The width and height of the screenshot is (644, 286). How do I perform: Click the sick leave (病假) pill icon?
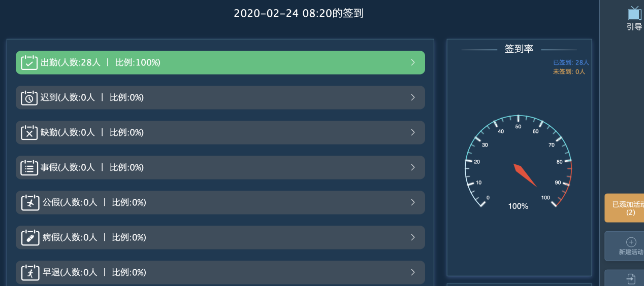tap(30, 238)
